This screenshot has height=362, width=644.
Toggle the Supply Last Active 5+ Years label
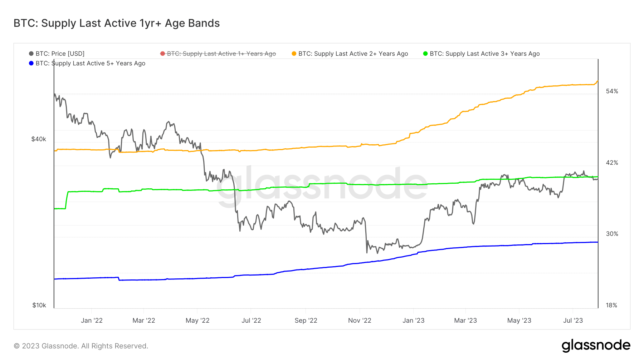click(x=91, y=63)
